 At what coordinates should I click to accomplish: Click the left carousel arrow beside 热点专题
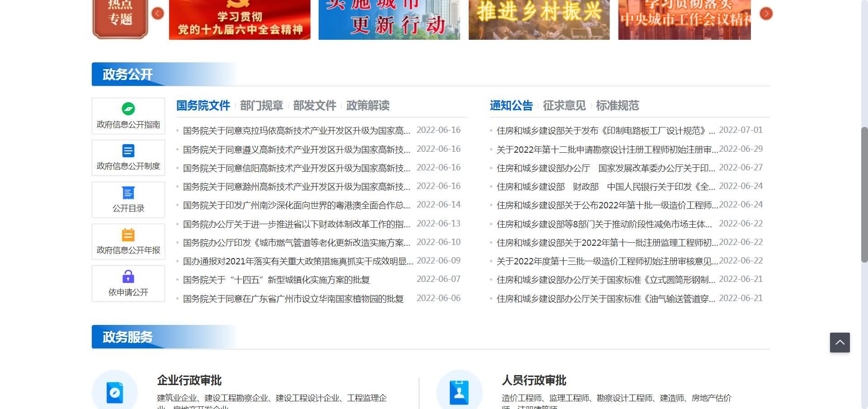(158, 14)
